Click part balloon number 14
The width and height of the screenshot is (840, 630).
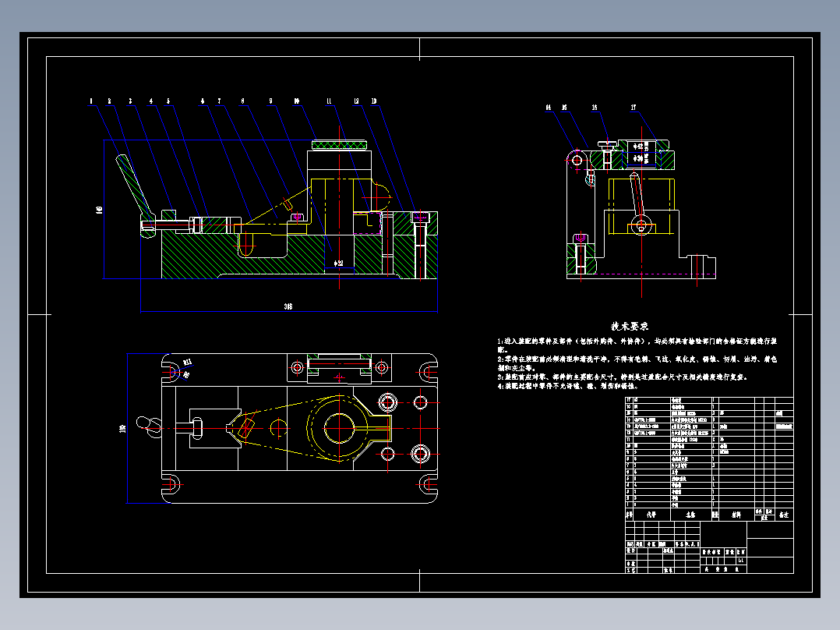pos(549,108)
